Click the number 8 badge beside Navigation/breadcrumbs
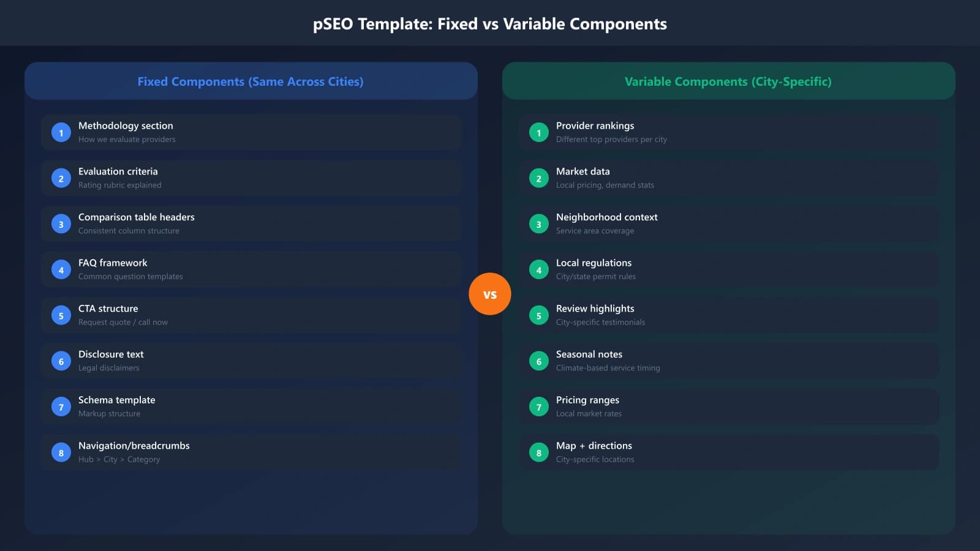This screenshot has height=551, width=980. click(61, 452)
